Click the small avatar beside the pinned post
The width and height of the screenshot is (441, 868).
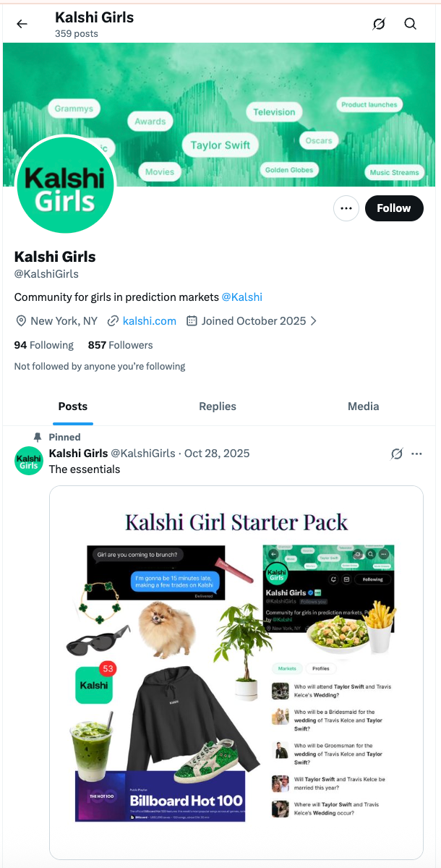29,461
